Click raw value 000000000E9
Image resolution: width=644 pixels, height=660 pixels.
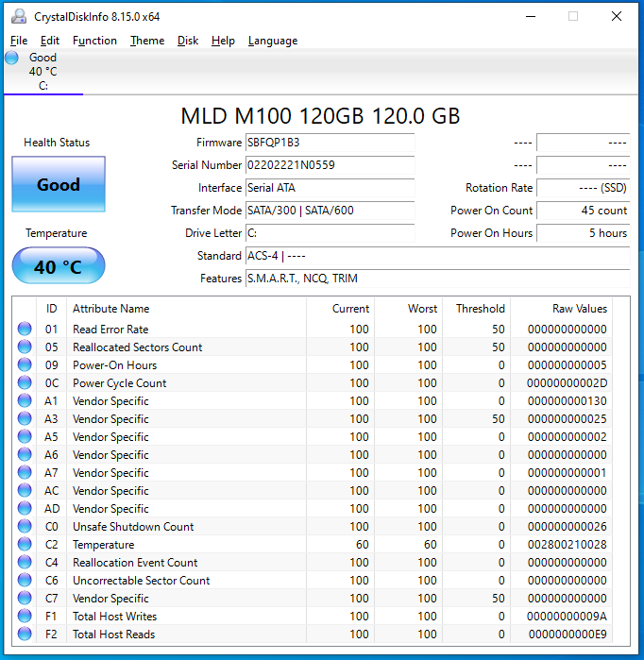pos(568,635)
